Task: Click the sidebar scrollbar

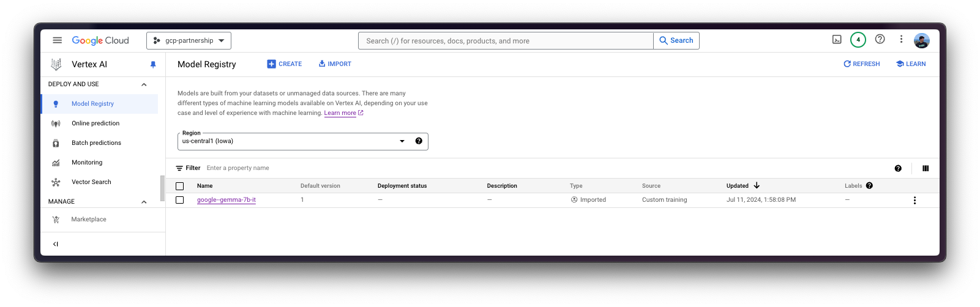Action: (x=162, y=188)
